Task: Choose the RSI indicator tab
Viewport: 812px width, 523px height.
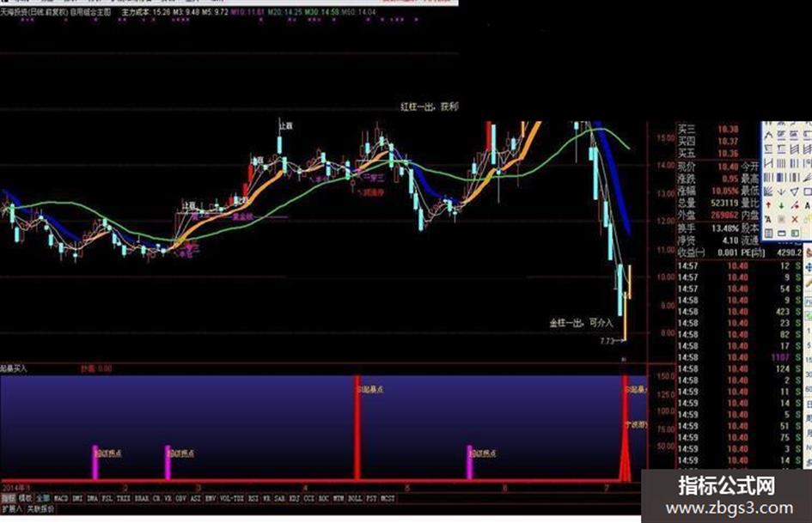Action: tap(253, 498)
